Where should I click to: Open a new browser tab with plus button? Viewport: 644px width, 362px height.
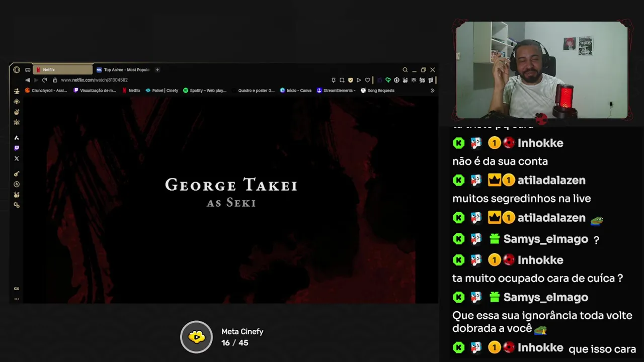tap(157, 70)
